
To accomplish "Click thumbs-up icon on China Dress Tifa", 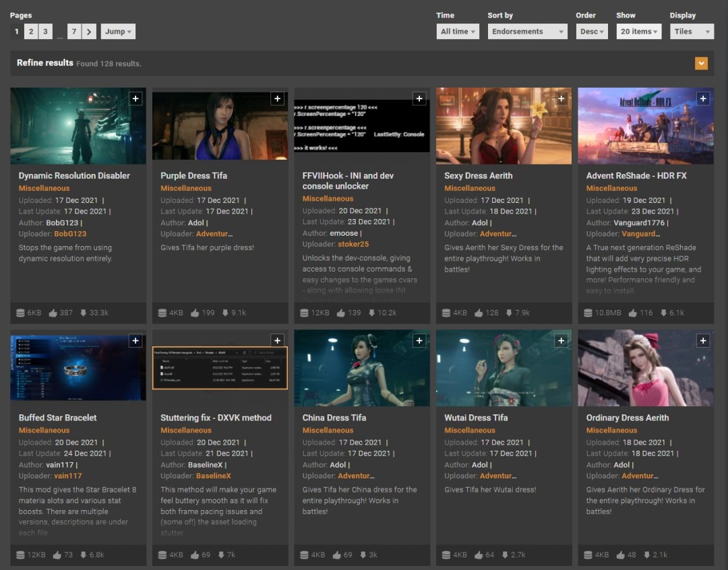I will 337,555.
